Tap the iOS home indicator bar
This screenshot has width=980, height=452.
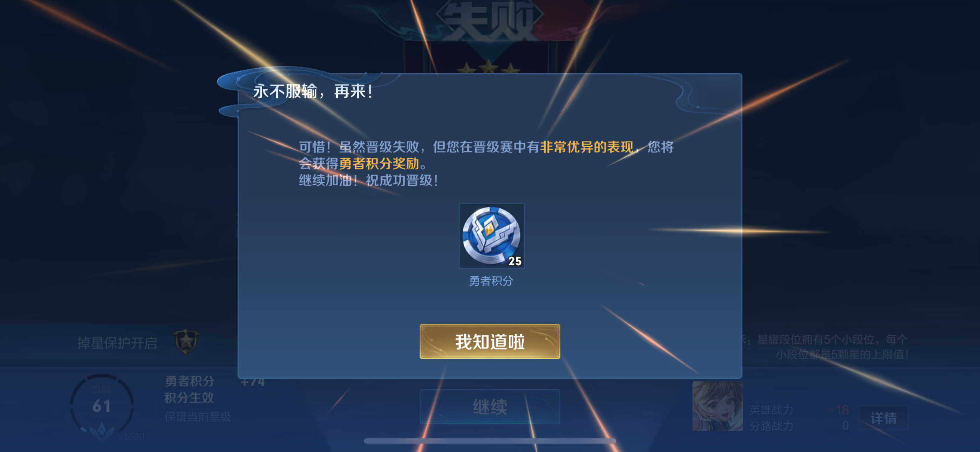tap(490, 441)
